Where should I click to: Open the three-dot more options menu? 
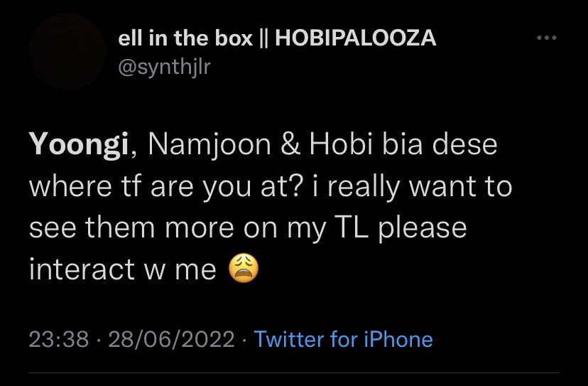tap(546, 38)
